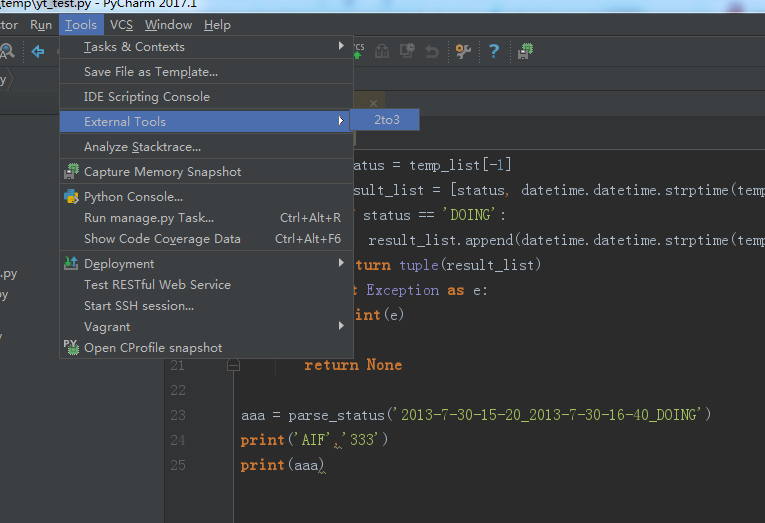The width and height of the screenshot is (765, 523).
Task: Select the Deployment menu entry
Action: (x=206, y=263)
